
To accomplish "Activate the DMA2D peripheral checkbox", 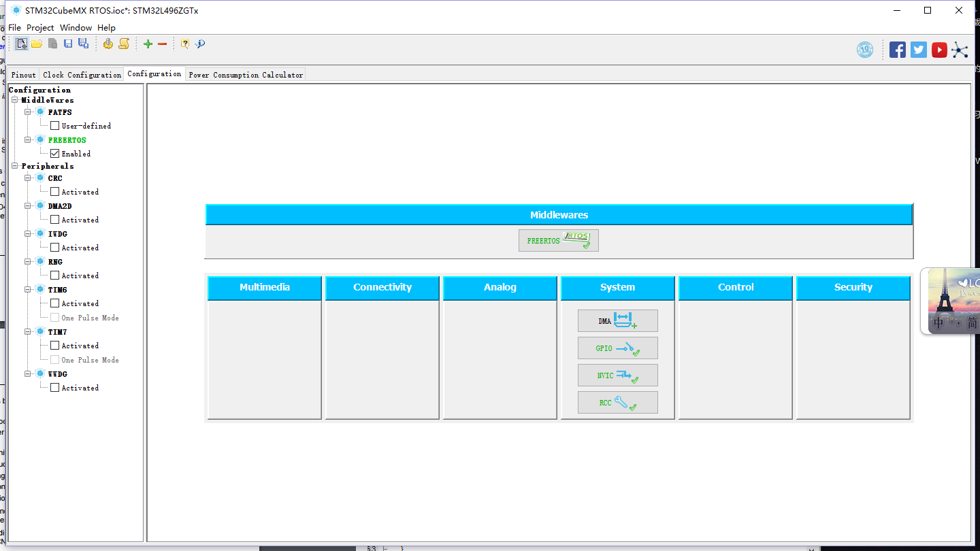I will pos(54,220).
